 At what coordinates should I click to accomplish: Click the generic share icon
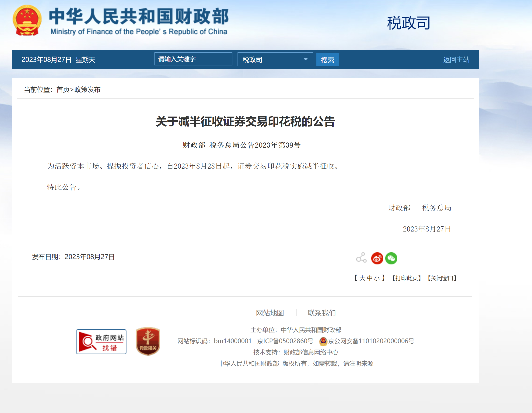tap(361, 258)
